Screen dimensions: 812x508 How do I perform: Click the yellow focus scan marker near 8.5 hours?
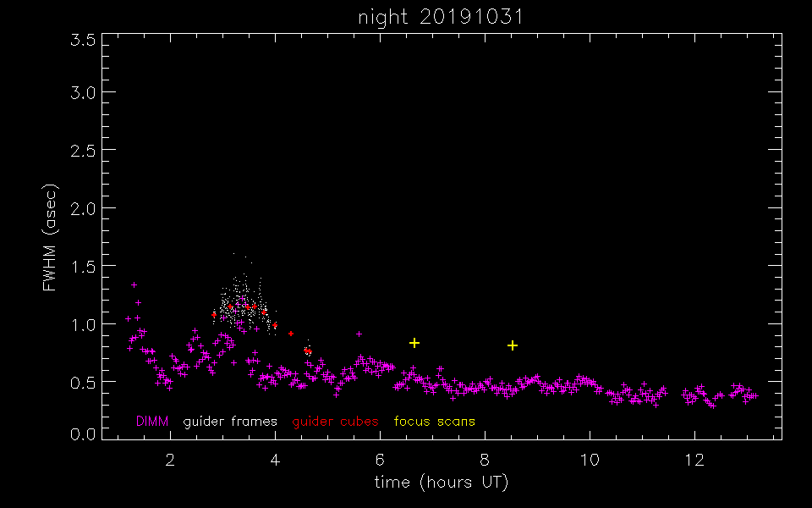[513, 345]
